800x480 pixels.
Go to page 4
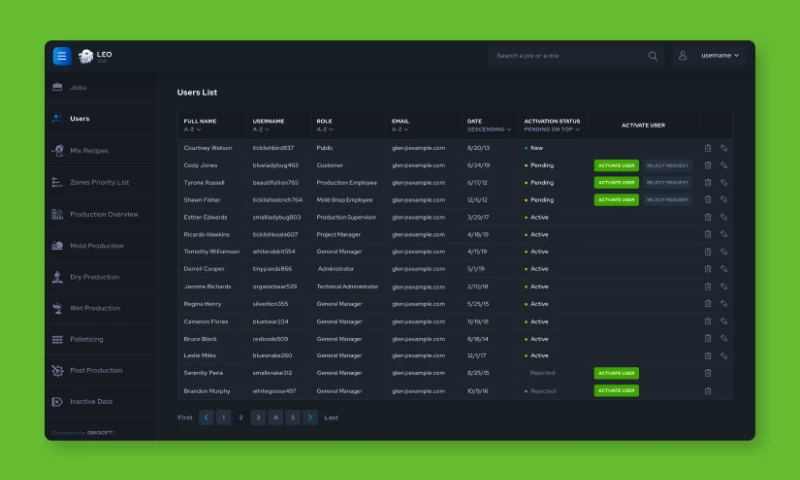point(276,418)
